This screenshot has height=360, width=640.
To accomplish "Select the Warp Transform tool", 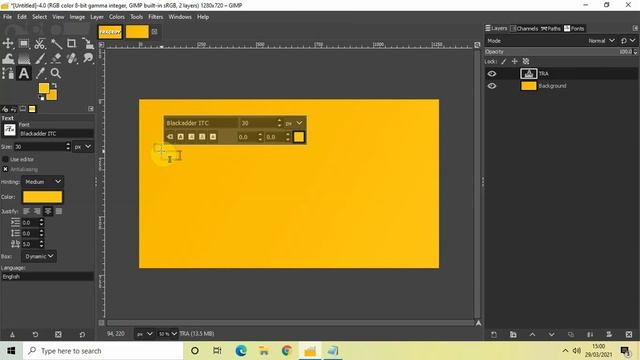I will [8, 58].
